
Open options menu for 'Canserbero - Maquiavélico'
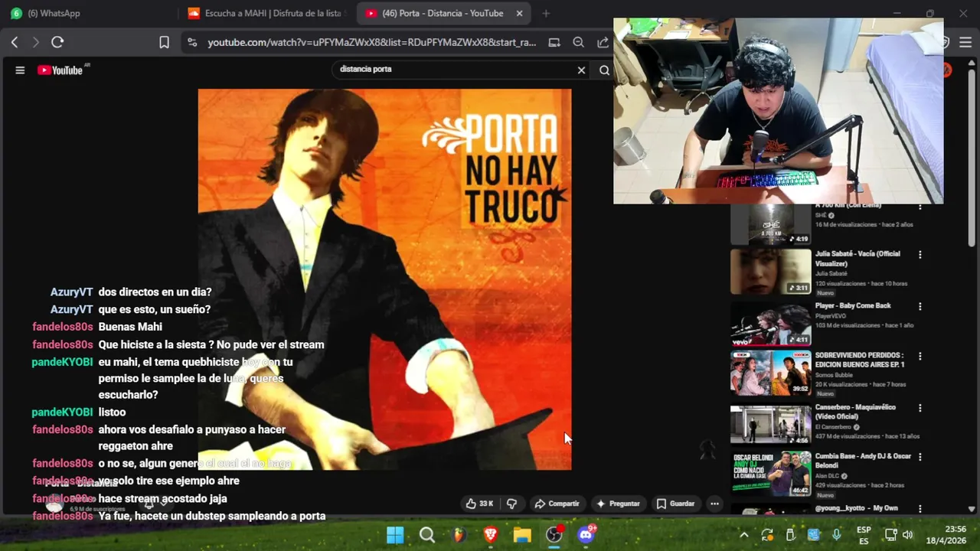pyautogui.click(x=920, y=408)
